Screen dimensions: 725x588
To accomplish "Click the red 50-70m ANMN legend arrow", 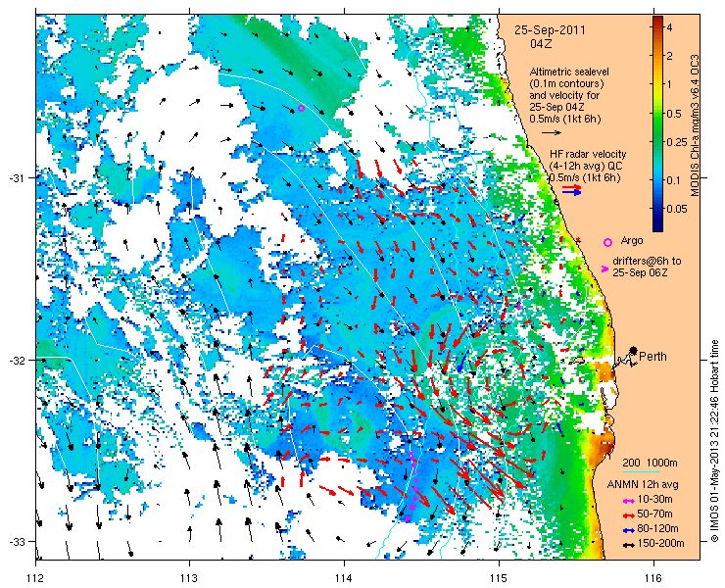I will click(628, 515).
